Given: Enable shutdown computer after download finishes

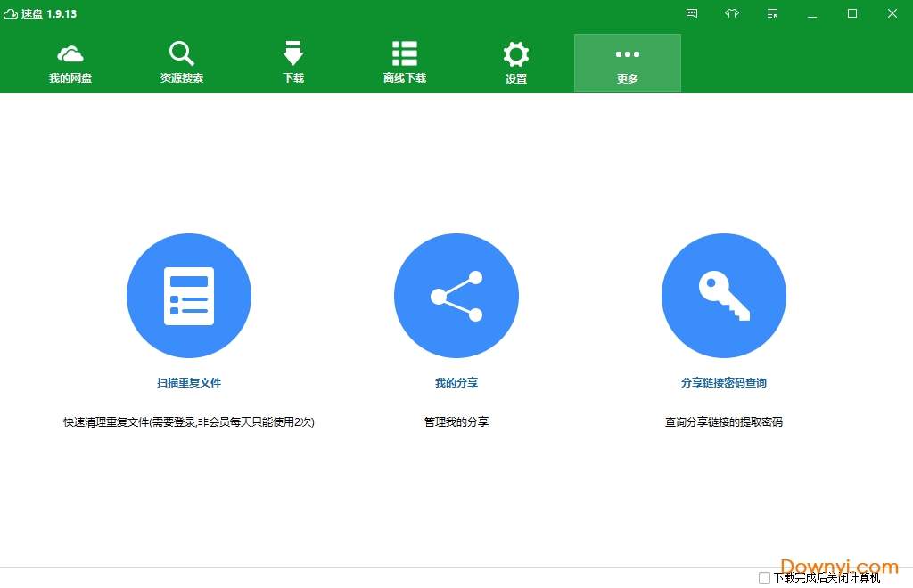Looking at the screenshot, I should tap(764, 578).
